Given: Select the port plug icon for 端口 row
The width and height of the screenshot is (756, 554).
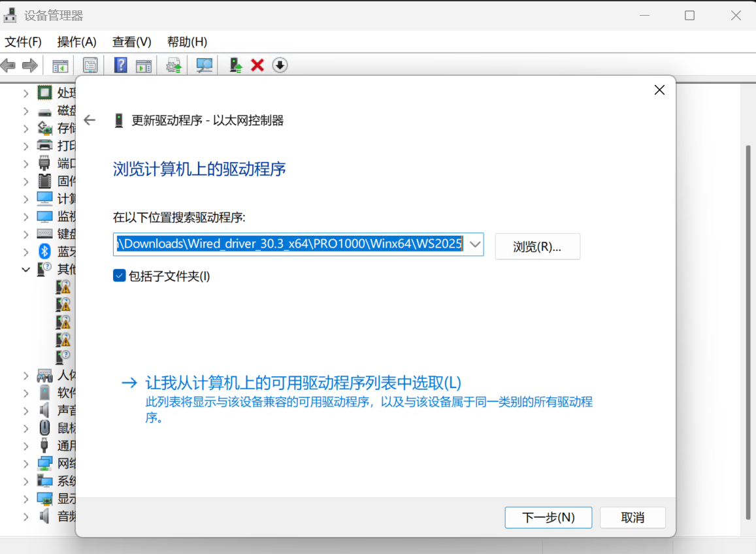Looking at the screenshot, I should point(44,163).
